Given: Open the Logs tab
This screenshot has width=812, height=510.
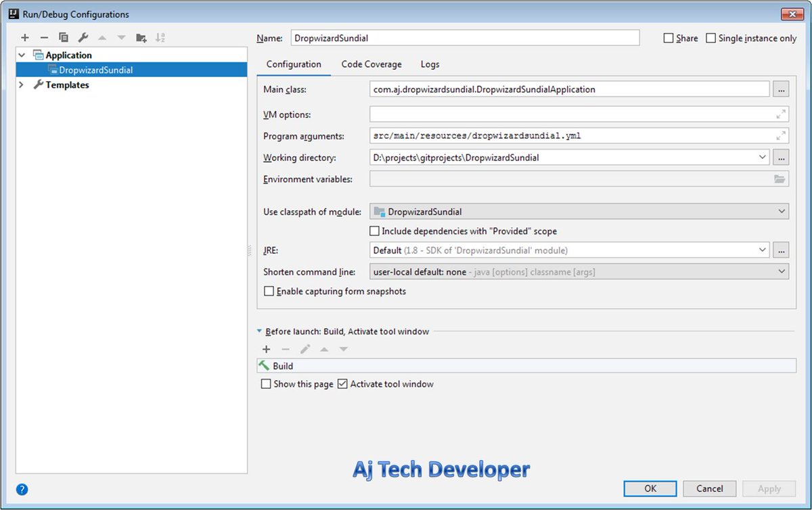Looking at the screenshot, I should [x=430, y=64].
